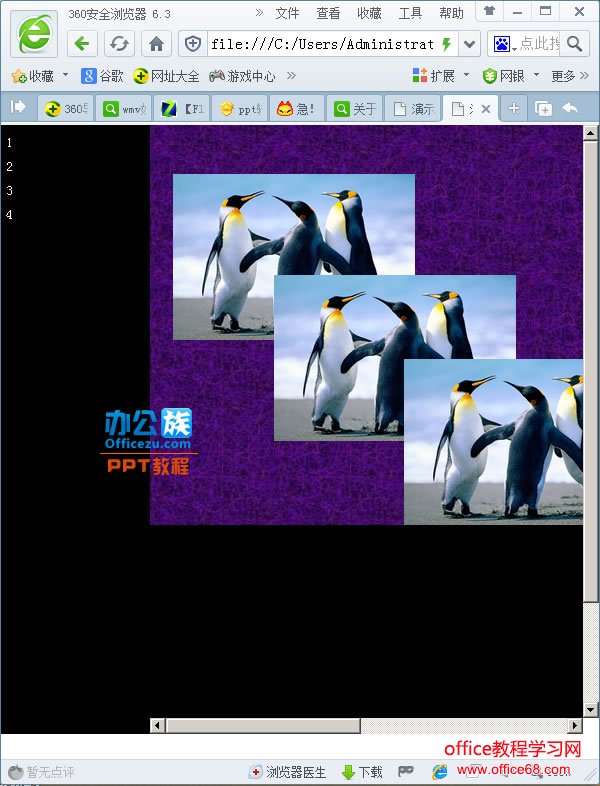Screen dimensions: 600x786
Task: Click the 网银 button
Action: pos(504,76)
